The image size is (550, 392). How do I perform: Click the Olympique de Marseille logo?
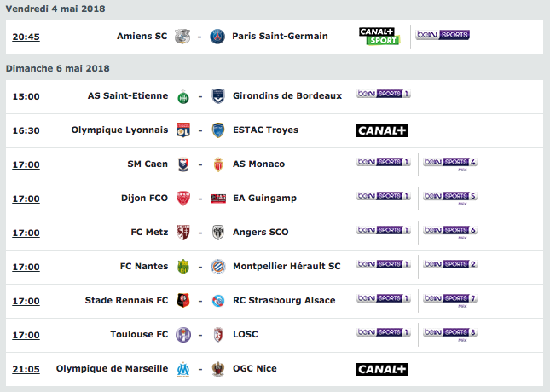[x=183, y=369]
